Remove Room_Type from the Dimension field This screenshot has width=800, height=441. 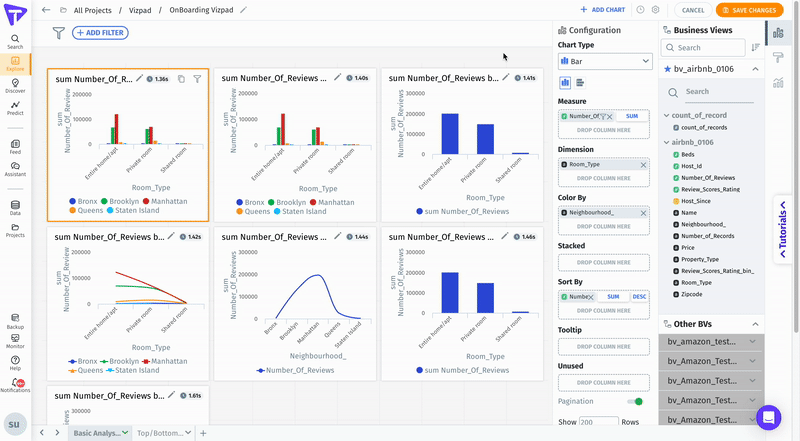coord(643,164)
